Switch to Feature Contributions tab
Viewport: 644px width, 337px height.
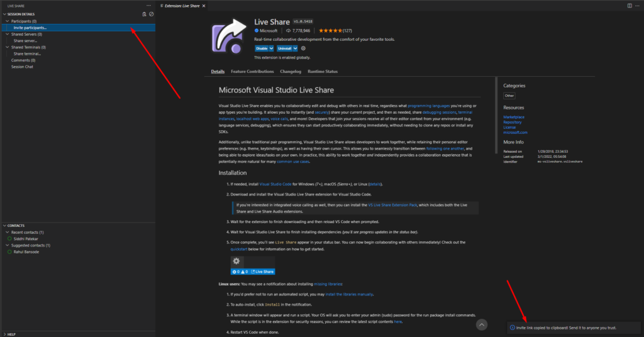point(252,72)
